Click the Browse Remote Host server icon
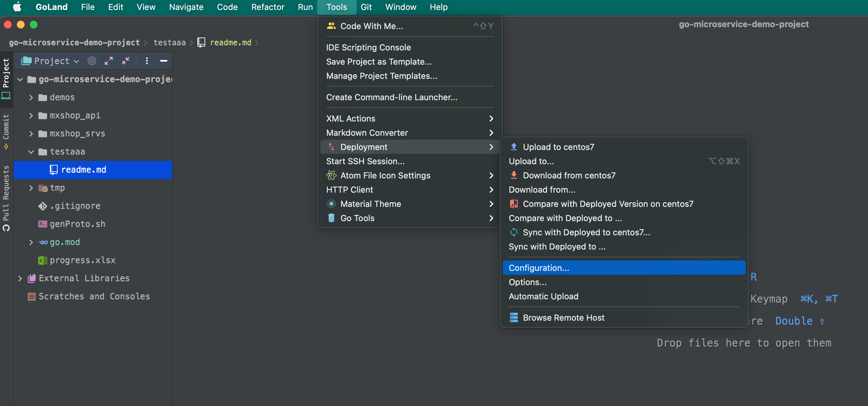The height and width of the screenshot is (406, 868). (514, 317)
